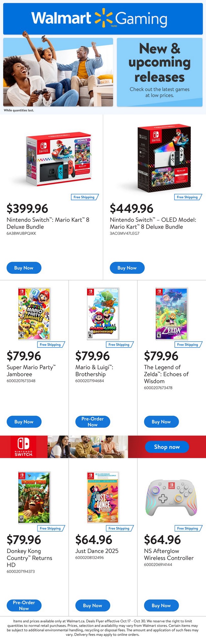View Zelda Echoes of Wisdom cover art

coord(172,314)
